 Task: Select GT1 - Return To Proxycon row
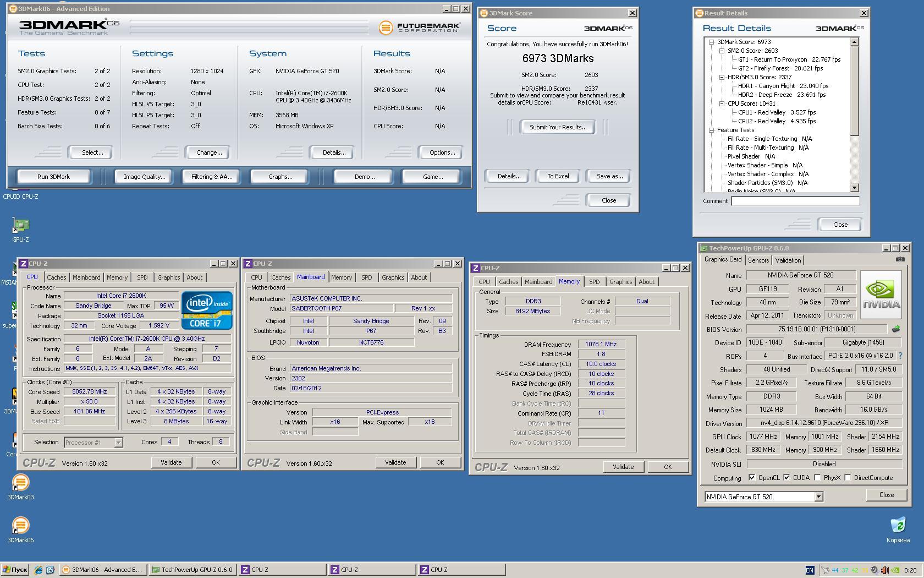click(789, 59)
